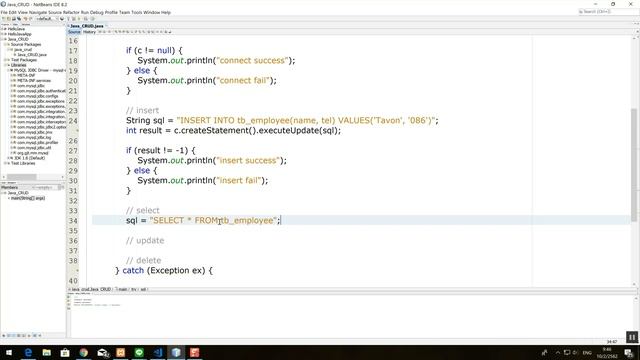The width and height of the screenshot is (640, 360).
Task: Switch to Source view of editor
Action: click(74, 32)
